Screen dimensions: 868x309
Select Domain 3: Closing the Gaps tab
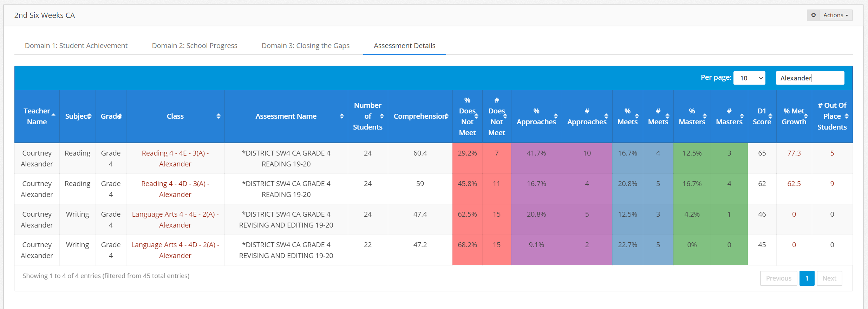(x=305, y=46)
